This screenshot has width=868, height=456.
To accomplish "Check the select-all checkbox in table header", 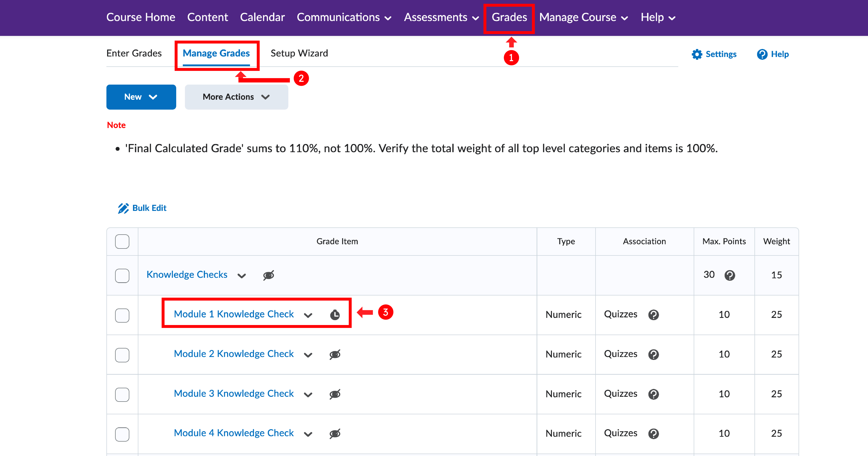I will tap(122, 241).
